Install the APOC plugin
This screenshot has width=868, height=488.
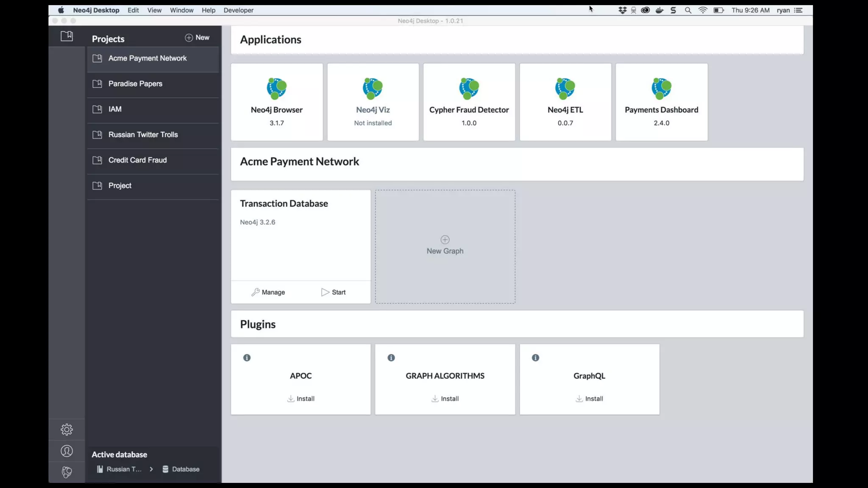[x=300, y=399]
